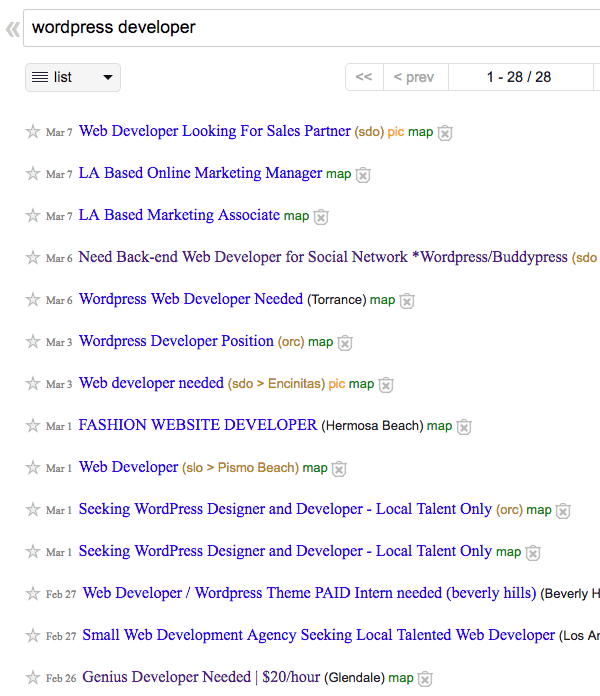Show map for LA Based Online Marketing Manager
The width and height of the screenshot is (600, 696).
tap(339, 174)
